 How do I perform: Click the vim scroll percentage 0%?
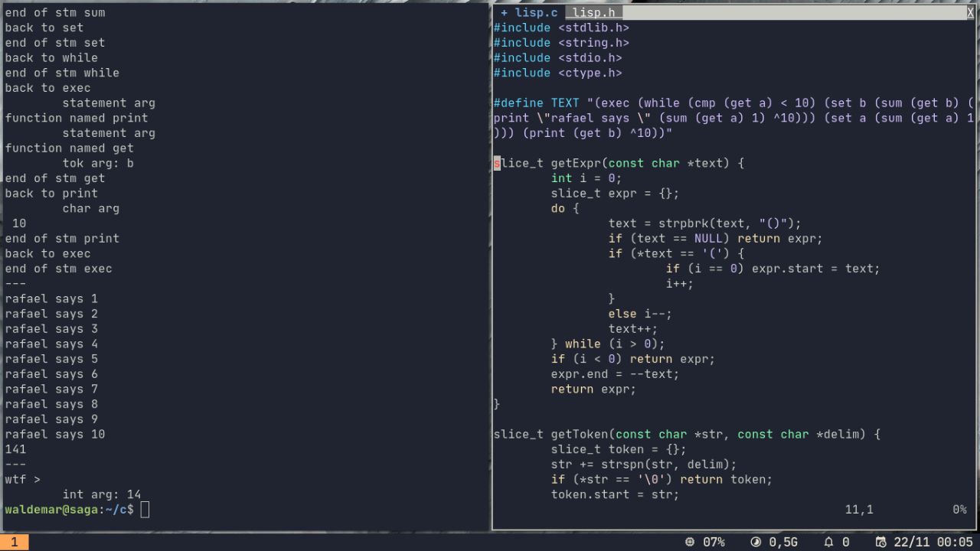coord(959,510)
